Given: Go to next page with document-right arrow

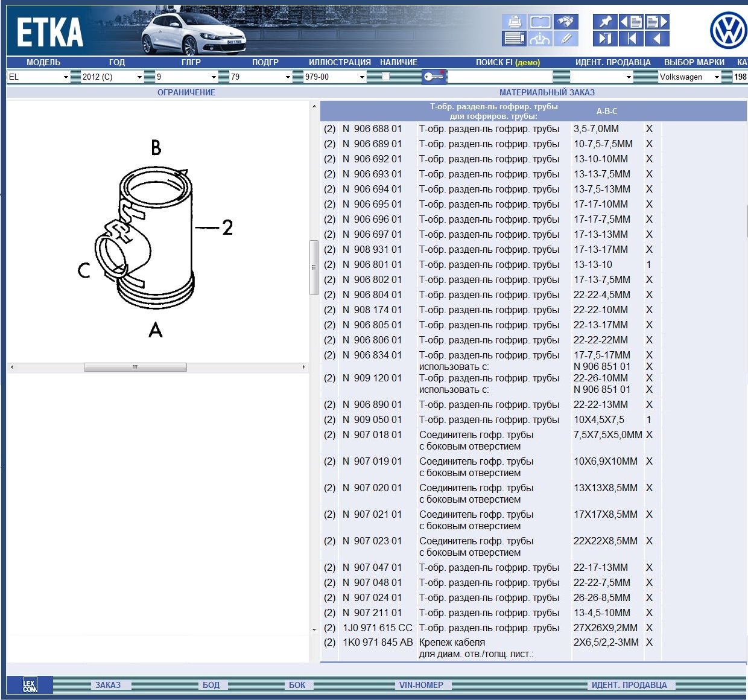Looking at the screenshot, I should pyautogui.click(x=657, y=22).
